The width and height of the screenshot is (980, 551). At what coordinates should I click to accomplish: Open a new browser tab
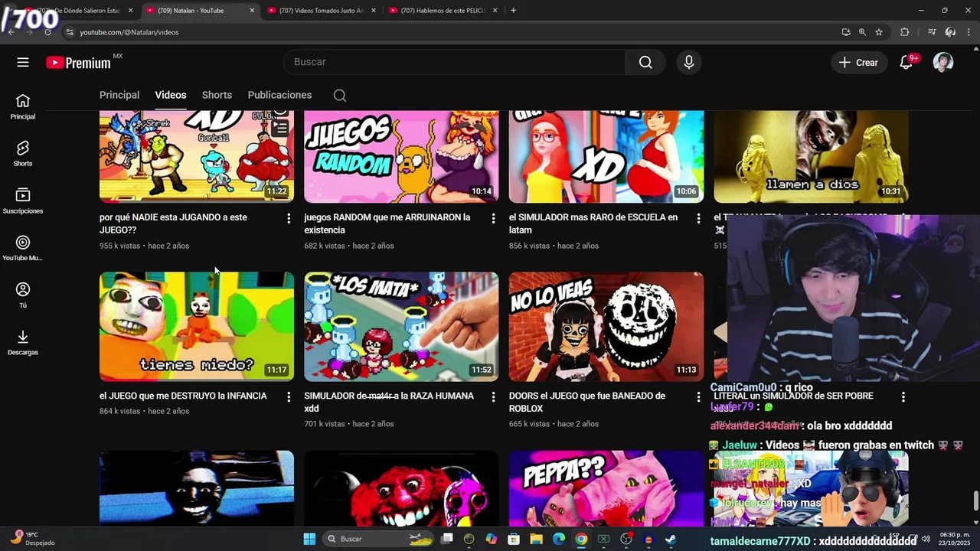tap(513, 11)
